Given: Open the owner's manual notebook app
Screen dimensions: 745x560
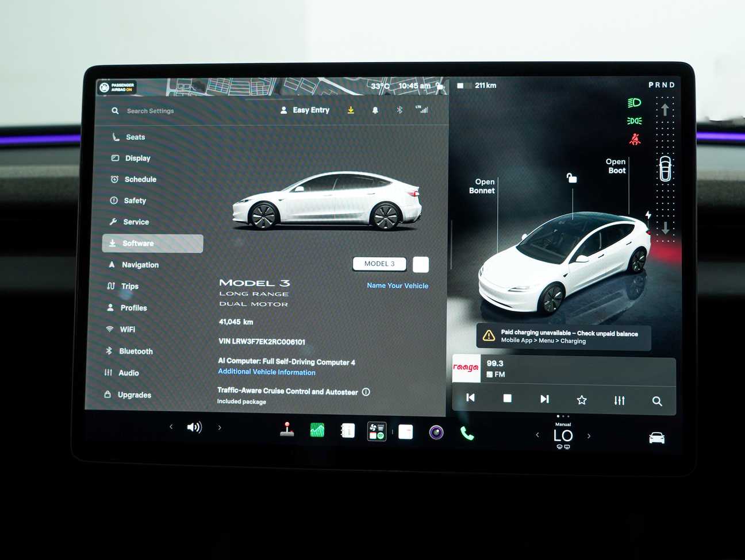Looking at the screenshot, I should [x=347, y=431].
